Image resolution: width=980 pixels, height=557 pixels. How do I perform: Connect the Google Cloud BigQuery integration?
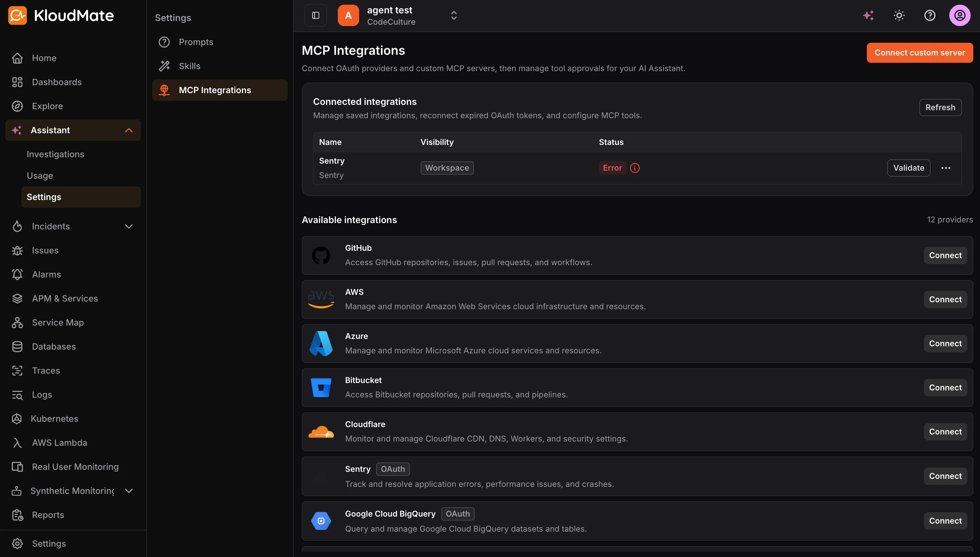pyautogui.click(x=945, y=521)
